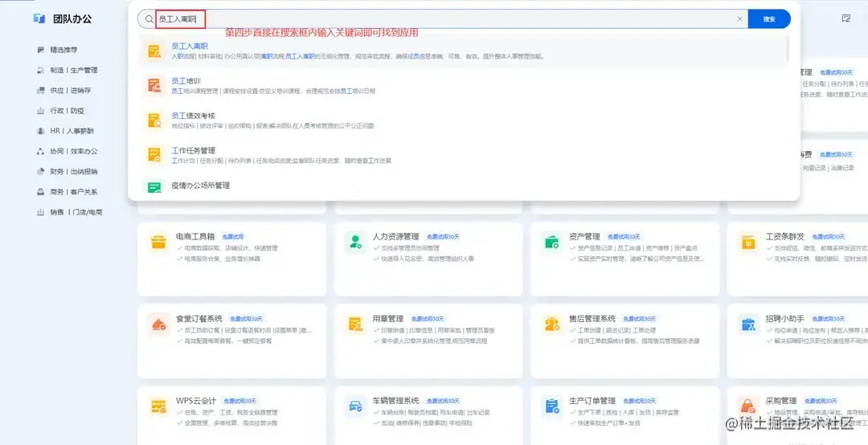This screenshot has width=868, height=445.
Task: Click the 疫情办公场所管理 suggestion icon
Action: (154, 186)
